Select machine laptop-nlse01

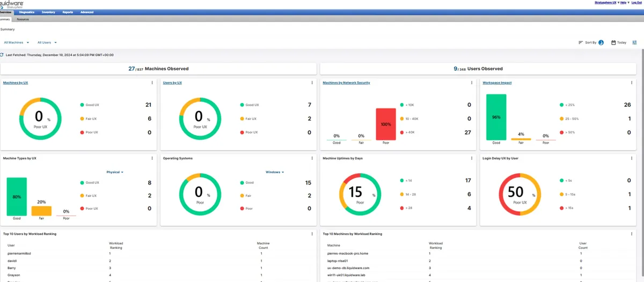click(338, 260)
